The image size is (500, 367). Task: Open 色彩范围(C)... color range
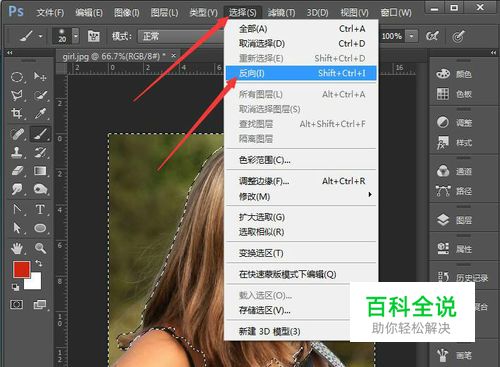301,160
